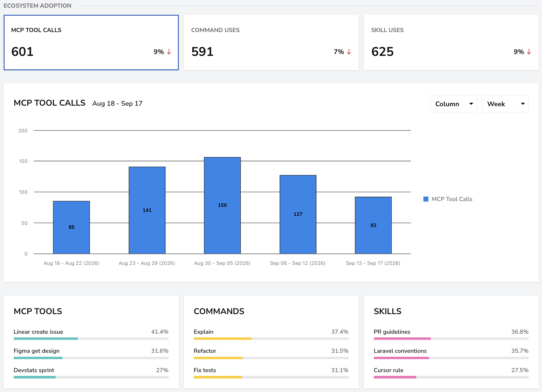Select the Skill Uses metric card
Screen dimensions: 542x392
point(451,42)
